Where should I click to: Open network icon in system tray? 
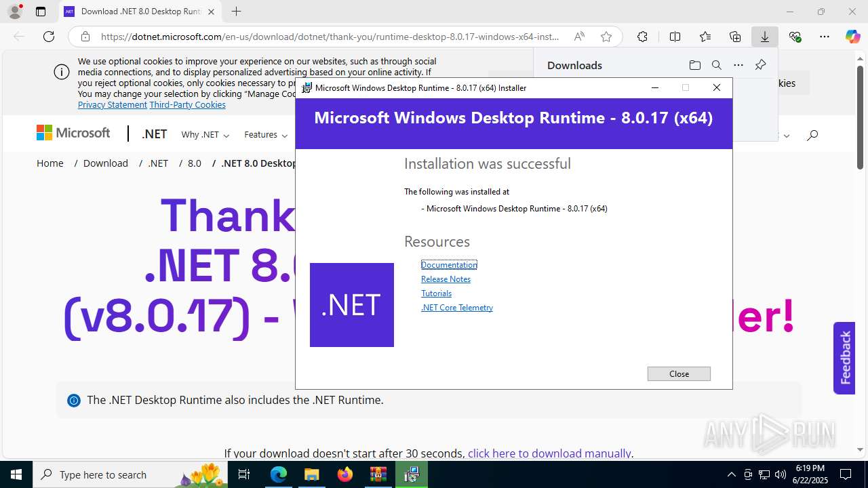[764, 474]
